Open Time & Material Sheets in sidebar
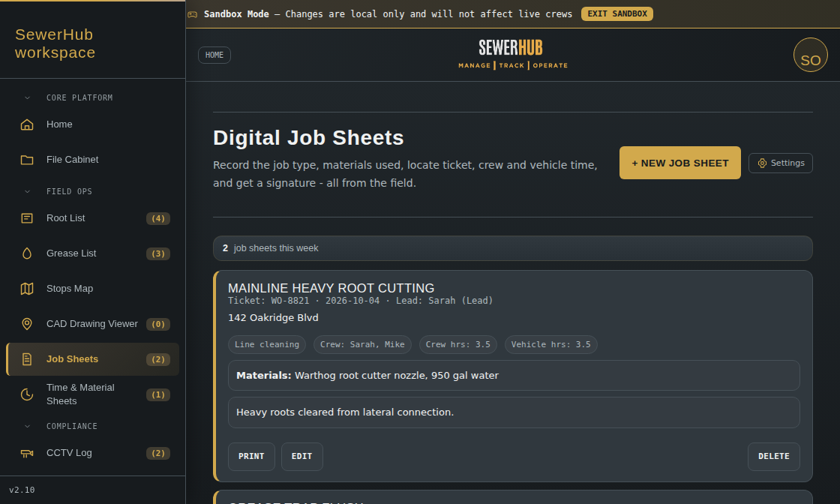 tap(92, 394)
